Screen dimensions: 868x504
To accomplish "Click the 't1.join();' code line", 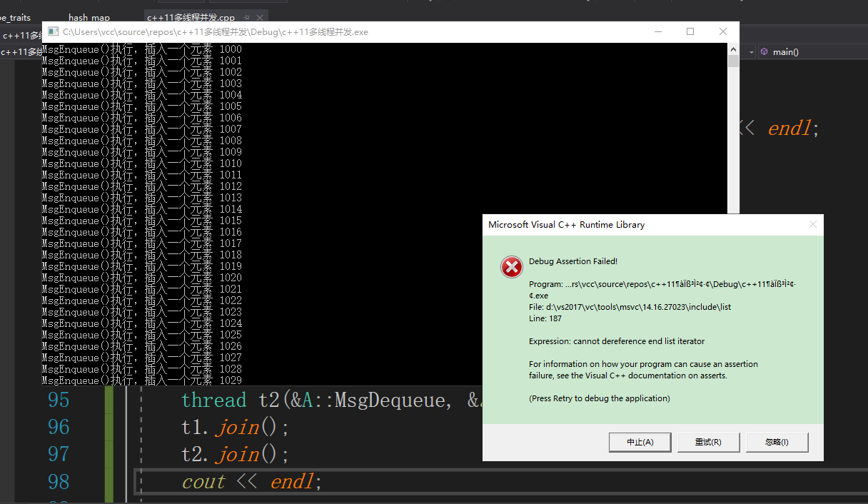I will tap(236, 427).
